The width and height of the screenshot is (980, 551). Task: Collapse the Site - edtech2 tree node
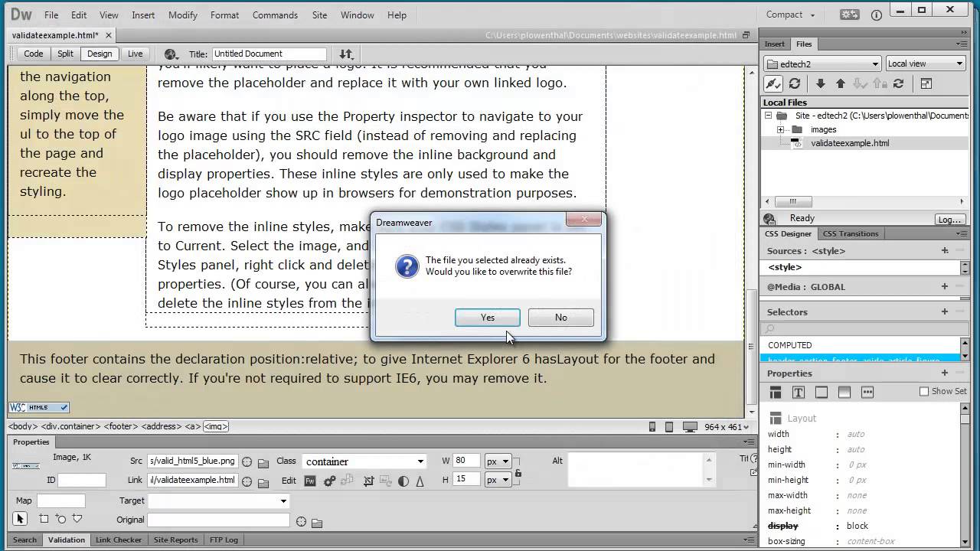click(768, 116)
